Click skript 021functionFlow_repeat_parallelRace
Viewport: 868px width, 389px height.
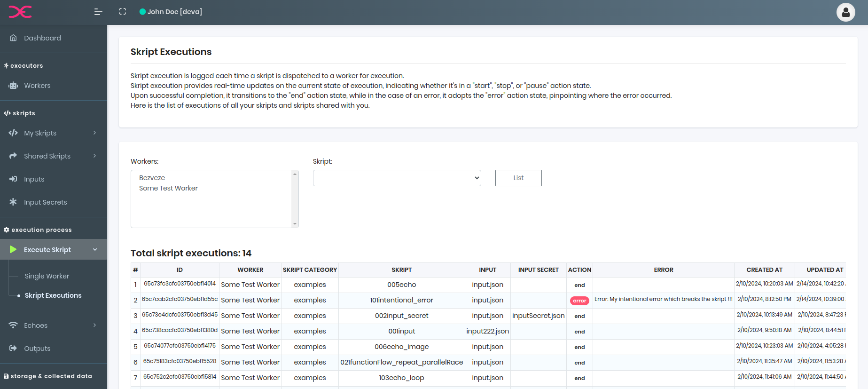tap(401, 362)
